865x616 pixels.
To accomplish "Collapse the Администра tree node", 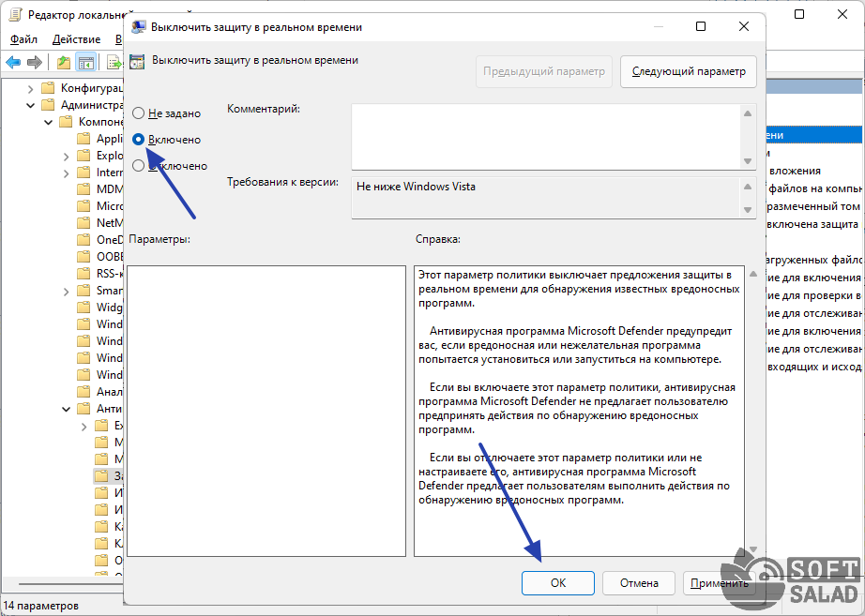I will (31, 105).
